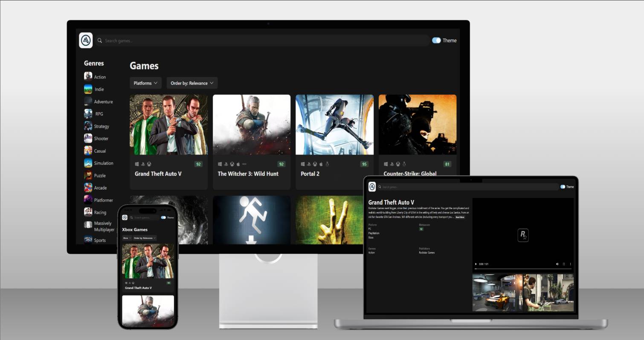Click the app logo on the monitor screen
Screen dimensions: 644x340
pyautogui.click(x=86, y=41)
